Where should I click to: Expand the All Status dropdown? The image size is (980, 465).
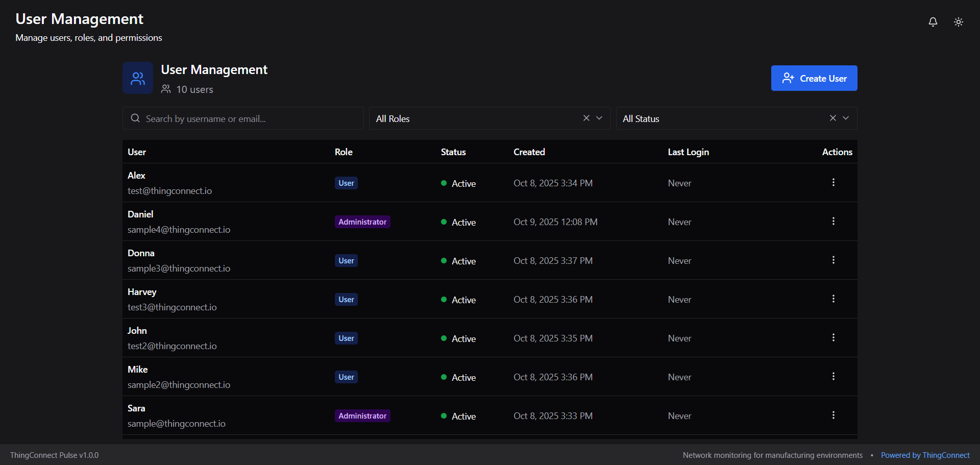[x=846, y=118]
